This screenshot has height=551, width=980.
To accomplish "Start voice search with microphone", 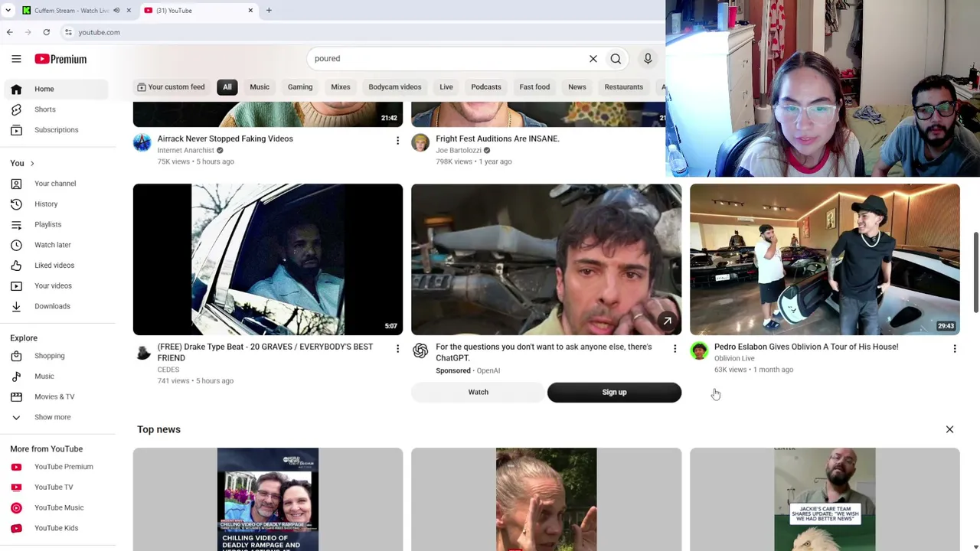I will coord(648,59).
